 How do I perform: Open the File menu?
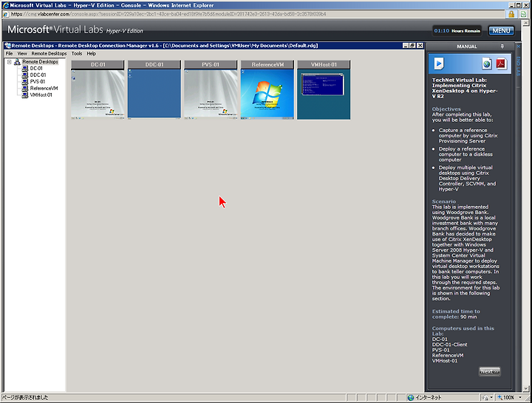(9, 54)
